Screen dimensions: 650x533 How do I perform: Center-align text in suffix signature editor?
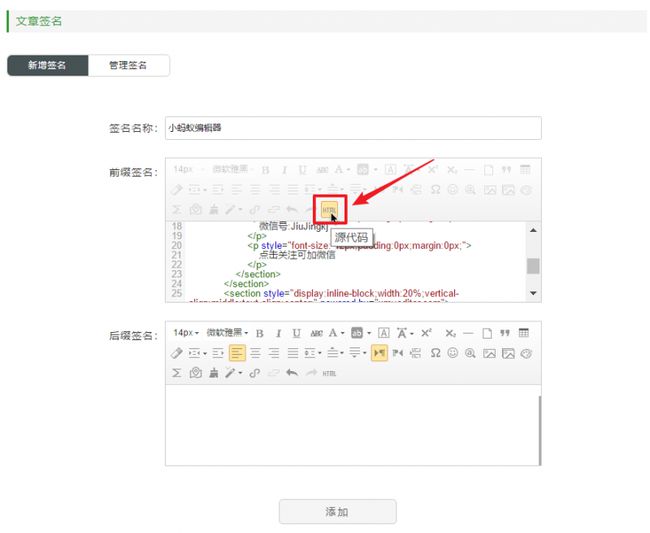point(255,353)
